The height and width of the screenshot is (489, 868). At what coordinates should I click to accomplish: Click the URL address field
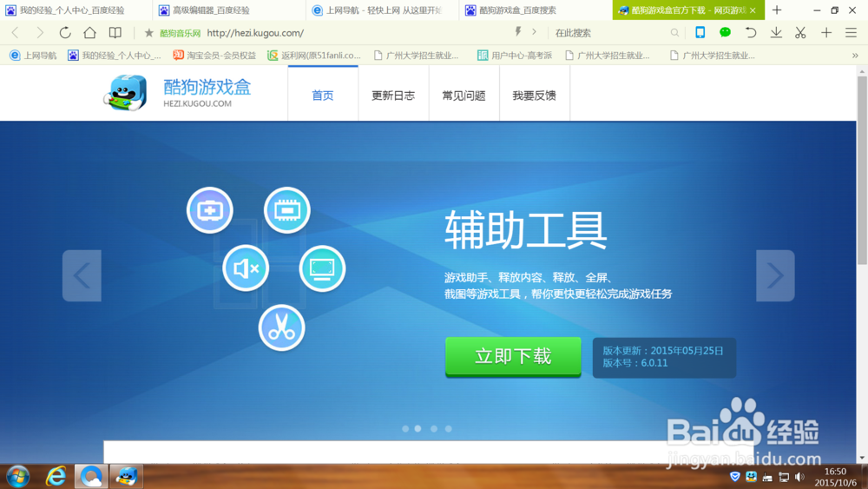pyautogui.click(x=354, y=33)
